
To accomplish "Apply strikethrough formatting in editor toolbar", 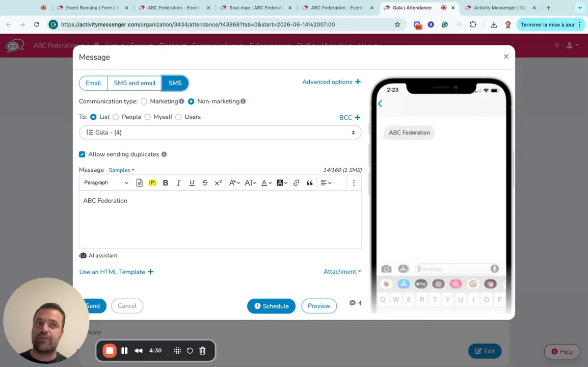I will point(205,183).
